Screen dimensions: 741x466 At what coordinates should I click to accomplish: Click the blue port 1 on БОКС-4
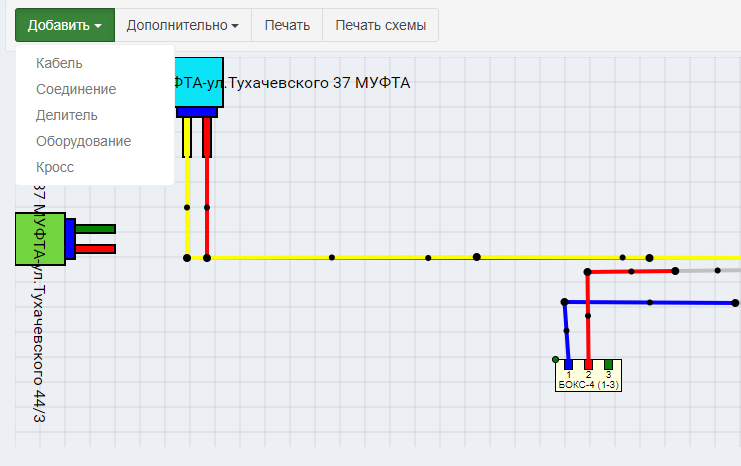click(568, 364)
